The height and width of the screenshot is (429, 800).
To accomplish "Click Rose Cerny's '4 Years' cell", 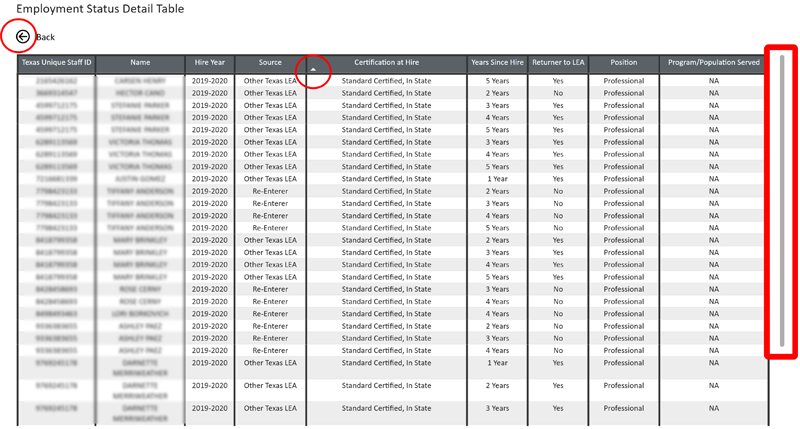I will 497,301.
